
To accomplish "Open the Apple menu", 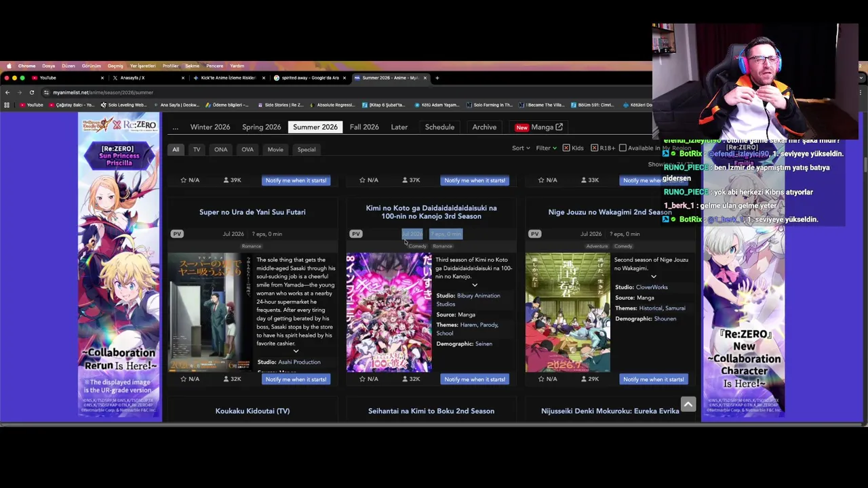I will (9, 66).
